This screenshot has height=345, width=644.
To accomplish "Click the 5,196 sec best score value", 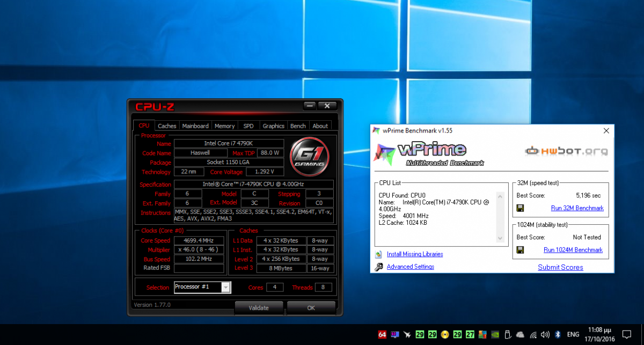I will point(588,195).
